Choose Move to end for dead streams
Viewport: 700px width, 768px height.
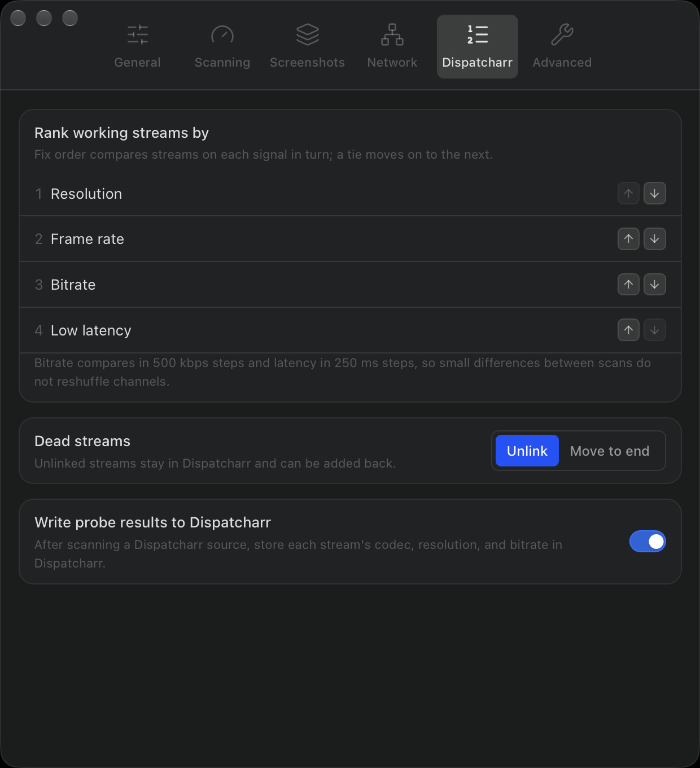click(x=610, y=451)
